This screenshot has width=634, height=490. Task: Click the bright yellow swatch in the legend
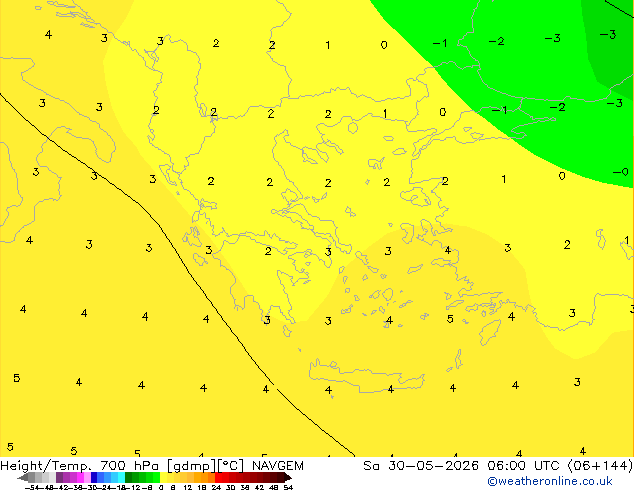tap(163, 477)
